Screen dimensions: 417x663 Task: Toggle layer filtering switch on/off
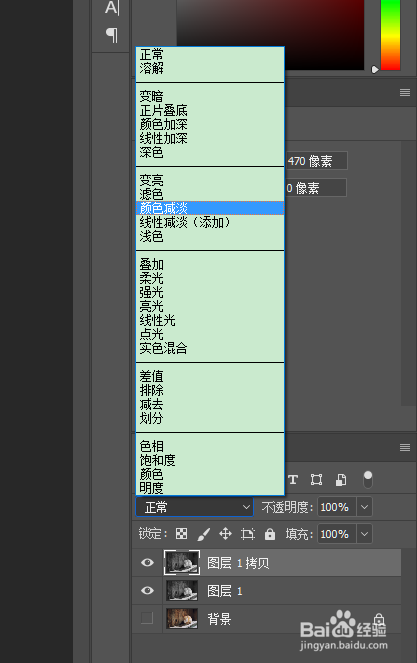coord(368,480)
